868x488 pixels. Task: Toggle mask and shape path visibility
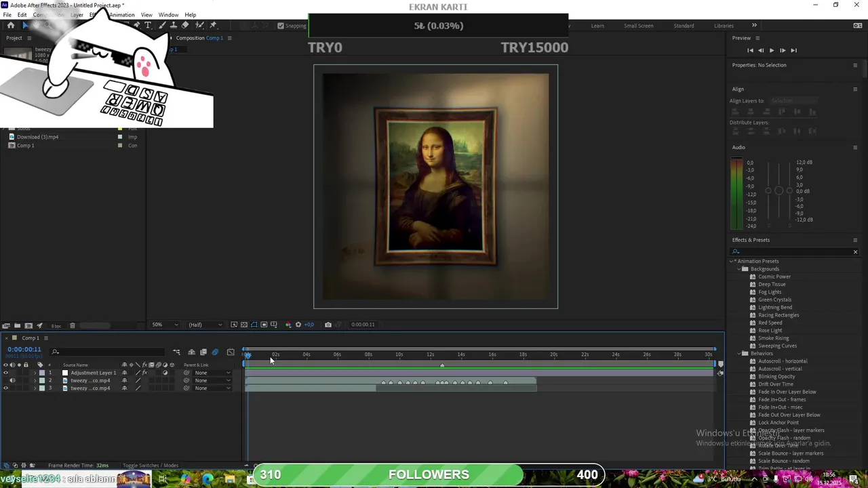point(254,325)
